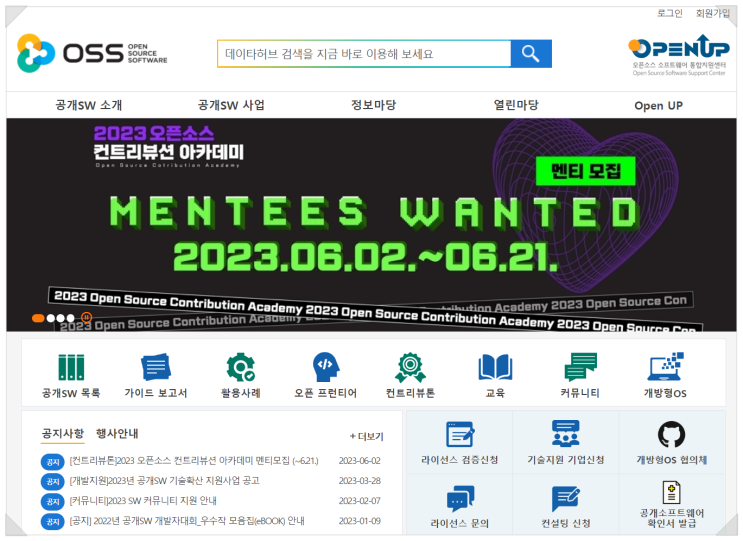Image resolution: width=743 pixels, height=541 pixels.
Task: Switch to the 공지사항 tab
Action: [63, 433]
